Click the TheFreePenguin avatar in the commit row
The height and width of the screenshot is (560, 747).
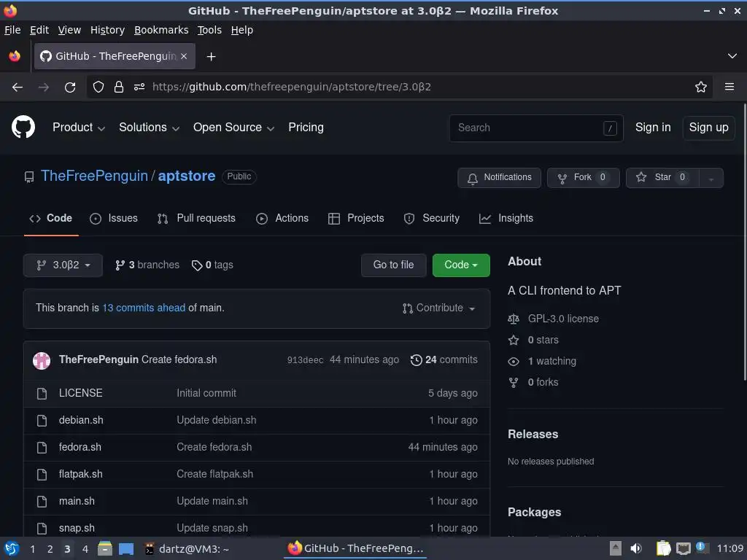[x=42, y=360]
